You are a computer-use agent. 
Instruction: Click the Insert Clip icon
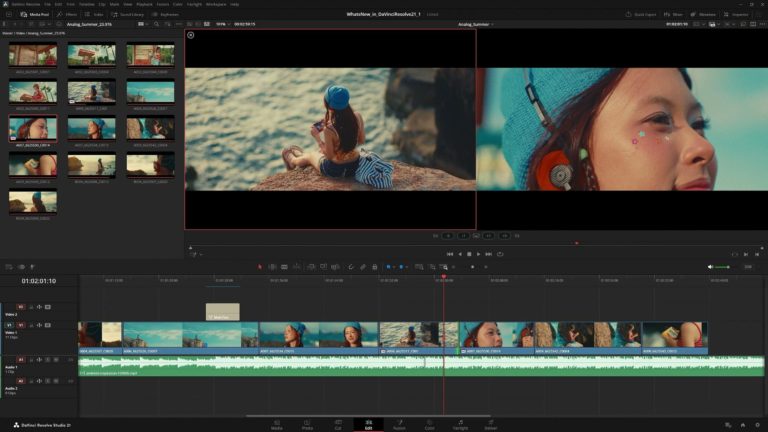point(311,267)
